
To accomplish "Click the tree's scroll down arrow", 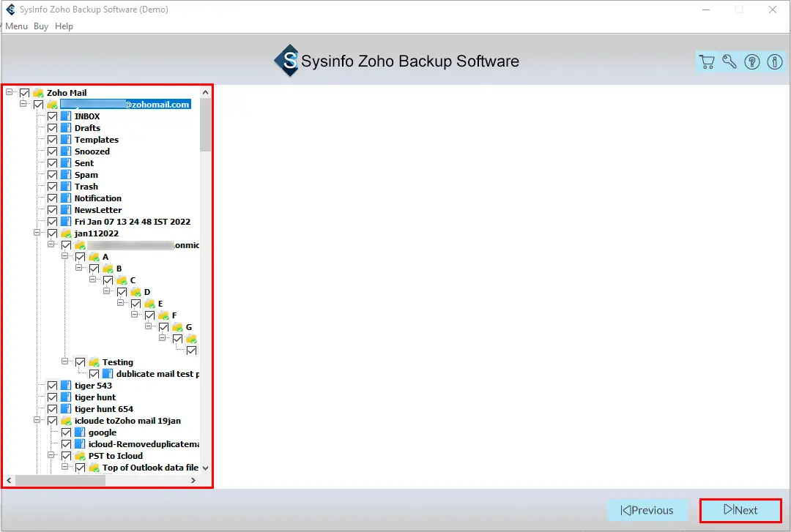I will pyautogui.click(x=205, y=468).
